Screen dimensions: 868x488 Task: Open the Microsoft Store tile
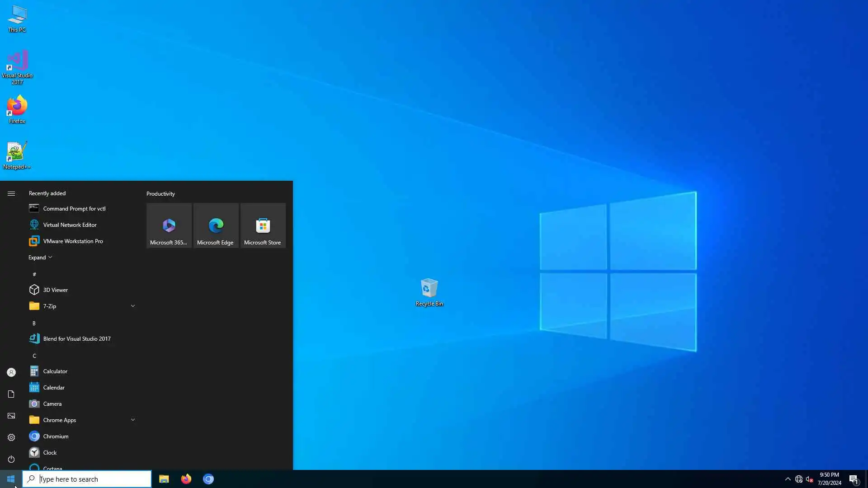[x=263, y=225]
